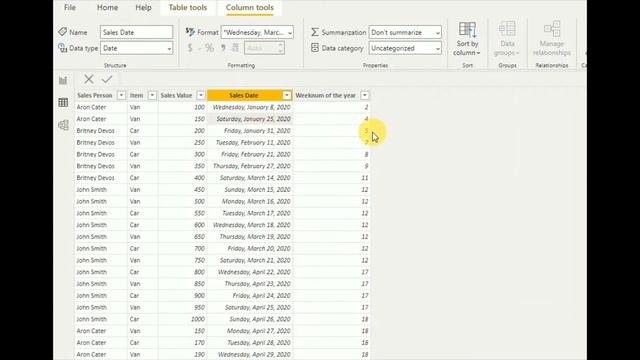Click the Data groups icon

(x=507, y=29)
